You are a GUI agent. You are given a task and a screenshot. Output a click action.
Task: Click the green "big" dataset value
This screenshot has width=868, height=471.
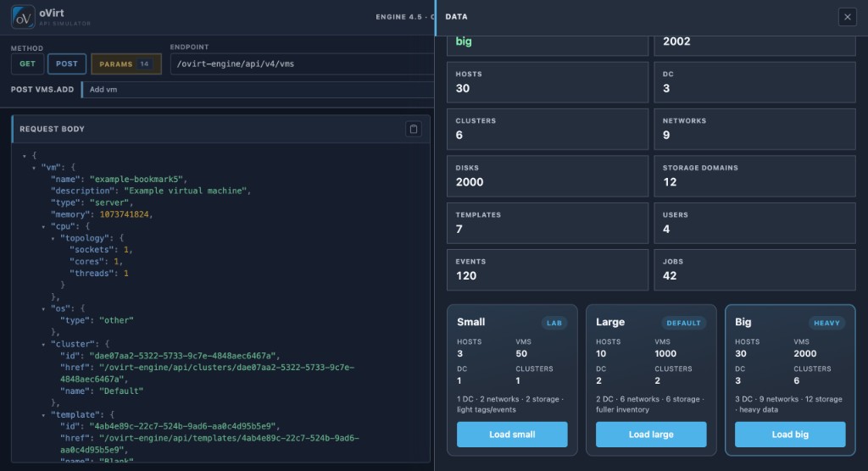pos(464,42)
